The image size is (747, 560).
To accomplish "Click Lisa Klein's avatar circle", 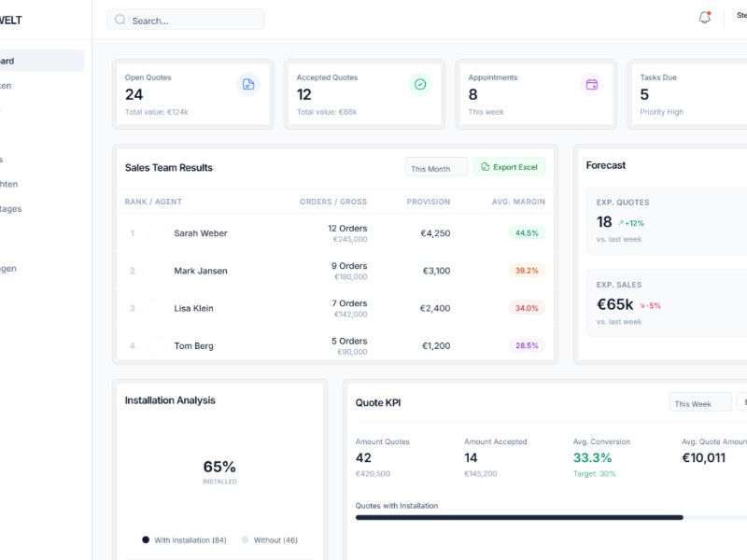I will tap(157, 308).
